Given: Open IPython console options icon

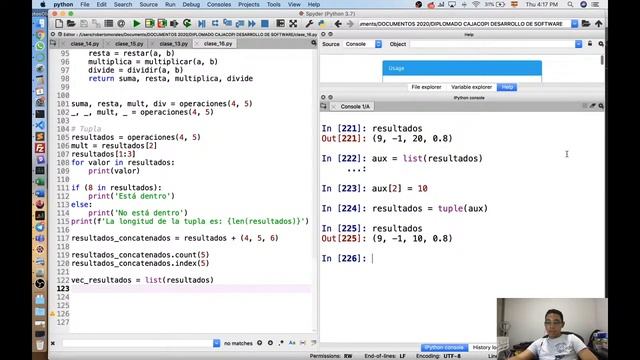Looking at the screenshot, I should click(x=601, y=106).
